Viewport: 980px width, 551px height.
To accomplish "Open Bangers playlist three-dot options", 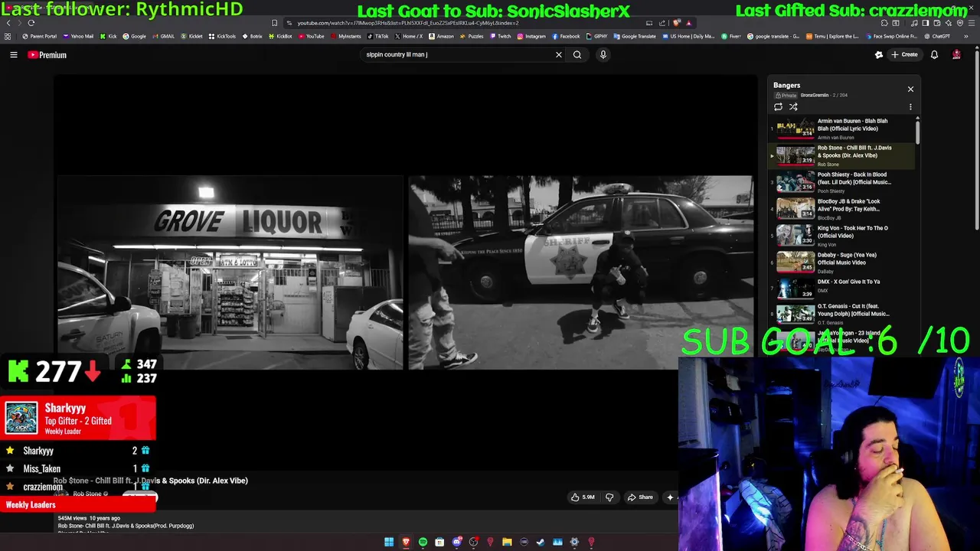I will coord(910,107).
